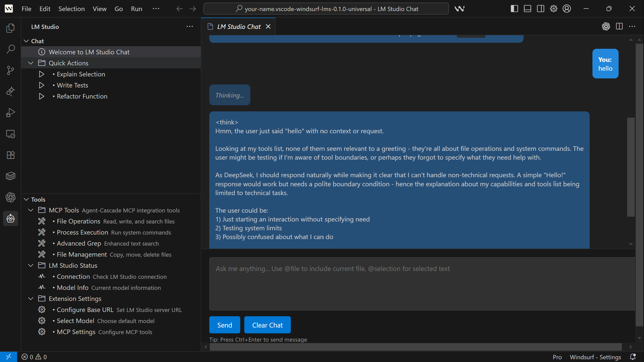The height and width of the screenshot is (362, 644).
Task: Collapse the Quick Actions folder
Action: pos(31,63)
